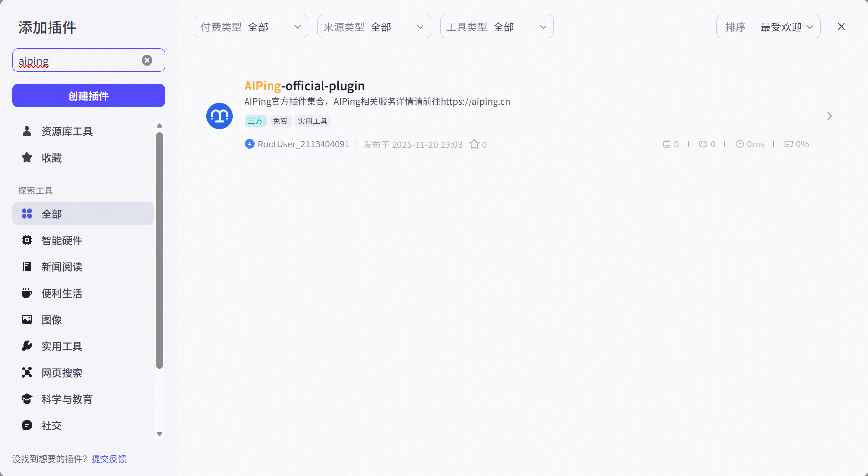Select the 科学与教育 graduation cap icon
The height and width of the screenshot is (476, 868).
tap(27, 399)
